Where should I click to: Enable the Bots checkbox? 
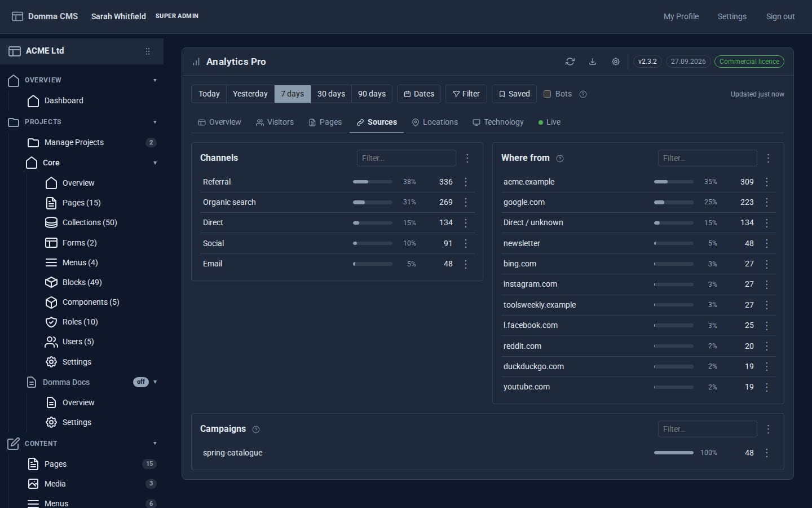coord(547,94)
